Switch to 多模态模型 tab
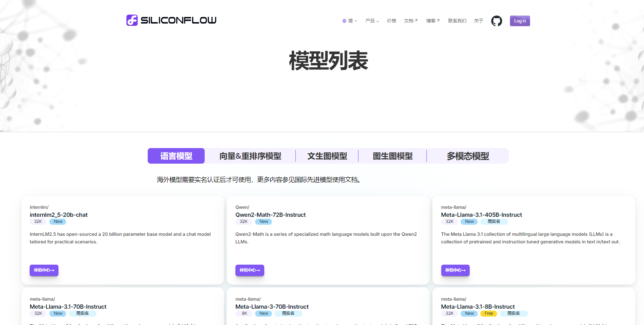This screenshot has height=325, width=644. coord(468,156)
